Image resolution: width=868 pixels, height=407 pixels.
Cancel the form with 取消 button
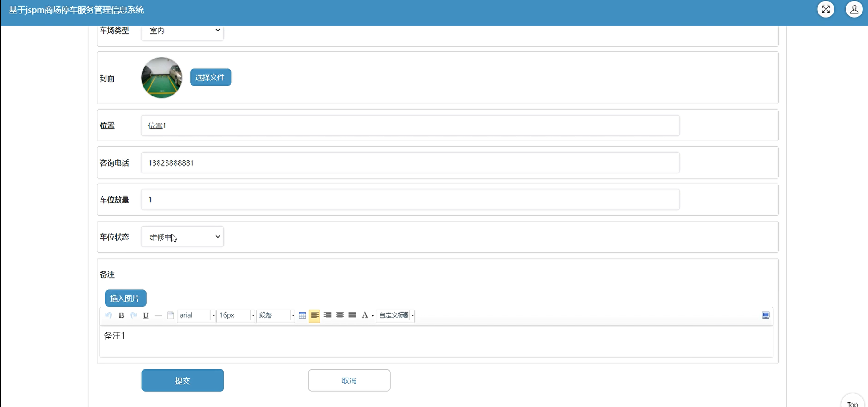tap(349, 381)
